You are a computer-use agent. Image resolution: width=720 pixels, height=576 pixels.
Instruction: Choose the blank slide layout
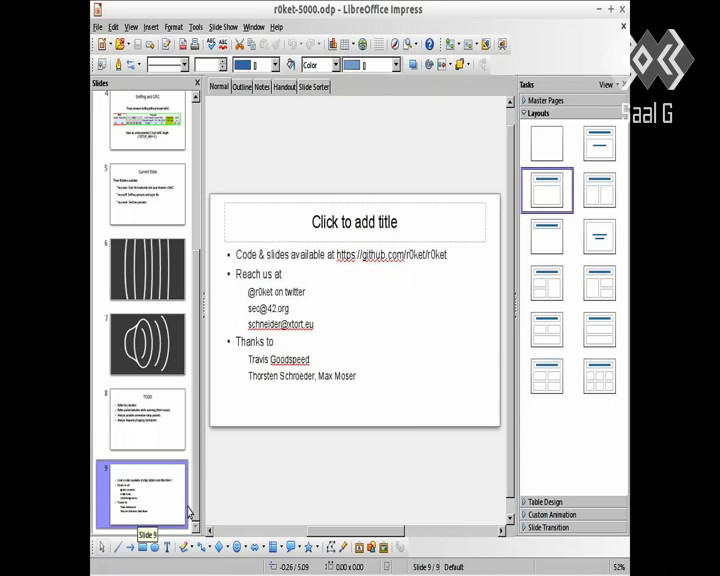click(x=547, y=143)
